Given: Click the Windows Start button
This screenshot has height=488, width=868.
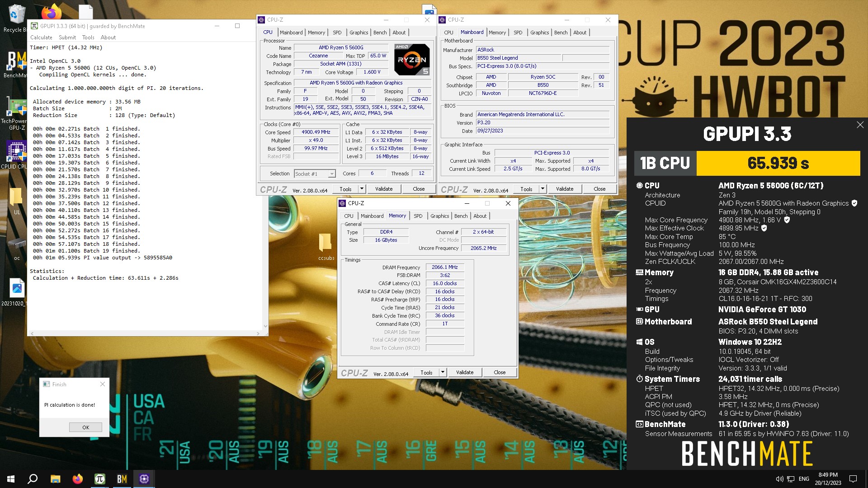Looking at the screenshot, I should pyautogui.click(x=11, y=479).
